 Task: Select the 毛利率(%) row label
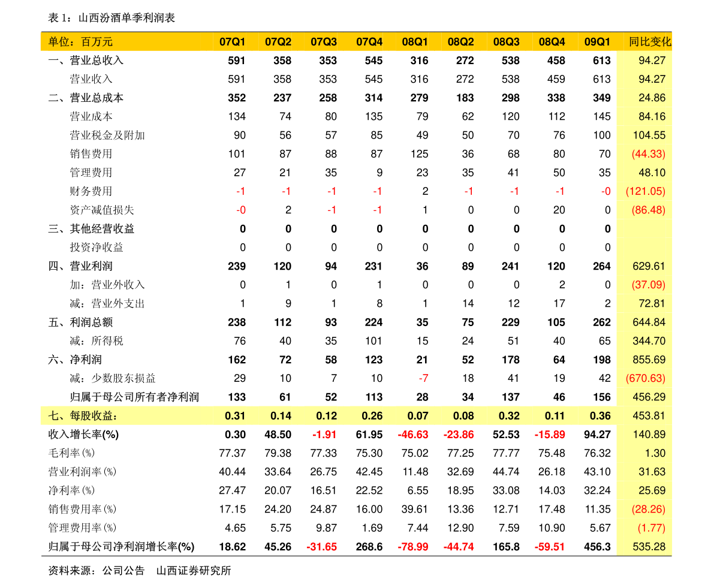click(71, 453)
